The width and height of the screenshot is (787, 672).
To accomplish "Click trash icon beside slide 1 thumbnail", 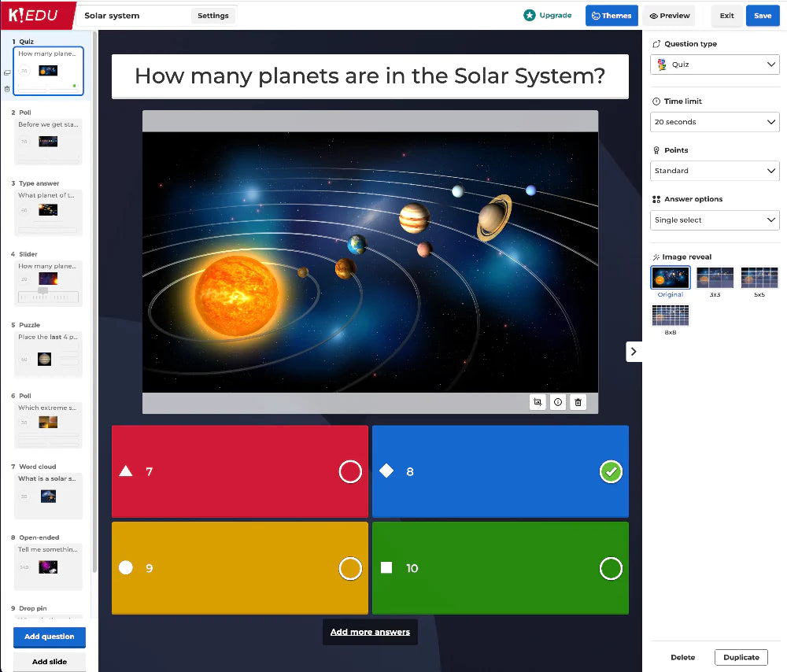I will coord(7,89).
